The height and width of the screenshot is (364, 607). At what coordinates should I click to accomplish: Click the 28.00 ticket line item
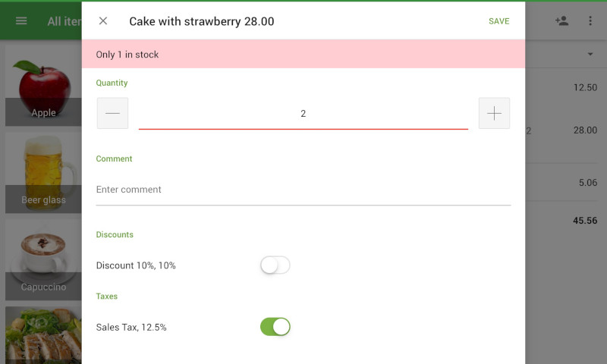(x=565, y=130)
